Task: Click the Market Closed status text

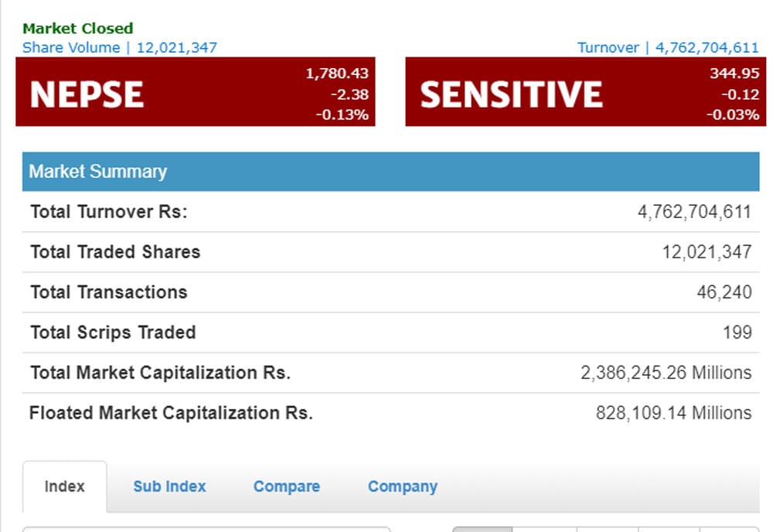Action: tap(78, 28)
